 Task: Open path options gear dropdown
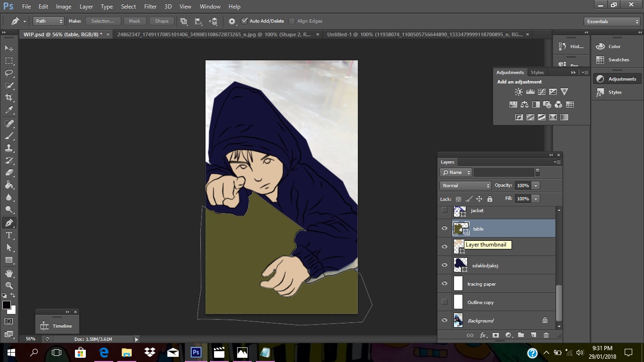(x=232, y=21)
